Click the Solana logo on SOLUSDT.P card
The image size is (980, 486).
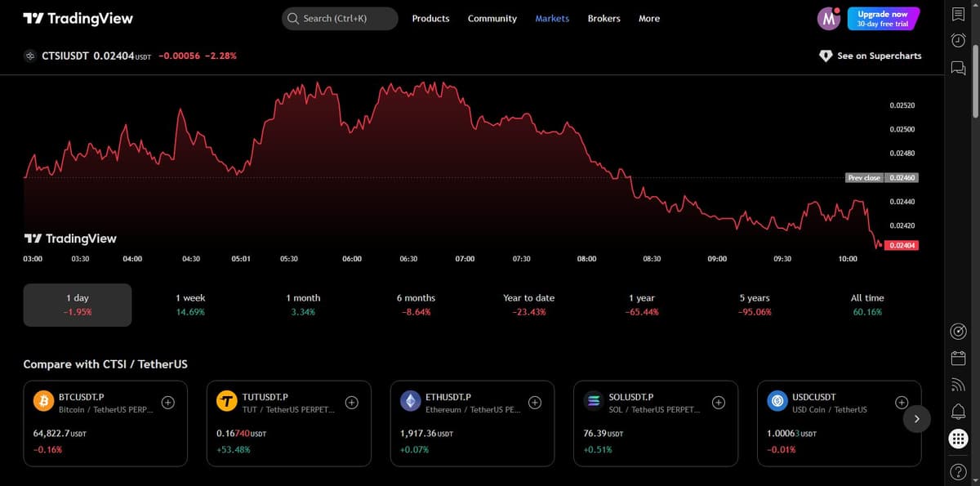pyautogui.click(x=594, y=402)
